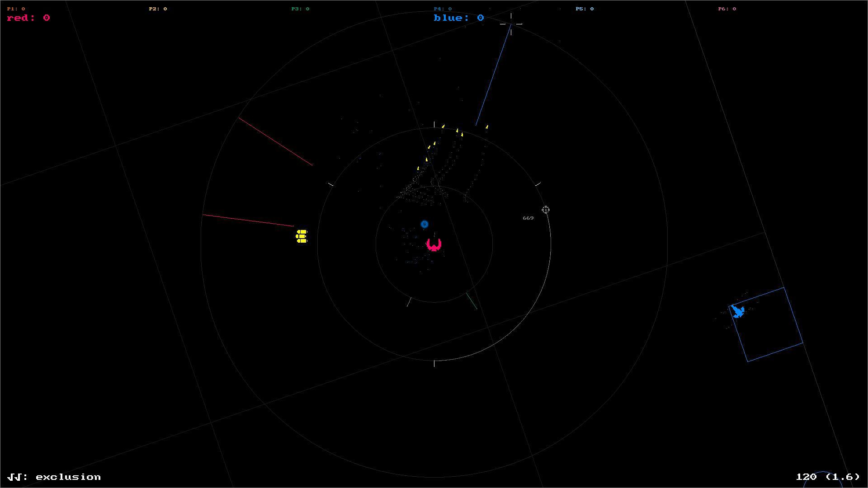
Task: Click the blue circular orb near center
Action: click(x=424, y=224)
